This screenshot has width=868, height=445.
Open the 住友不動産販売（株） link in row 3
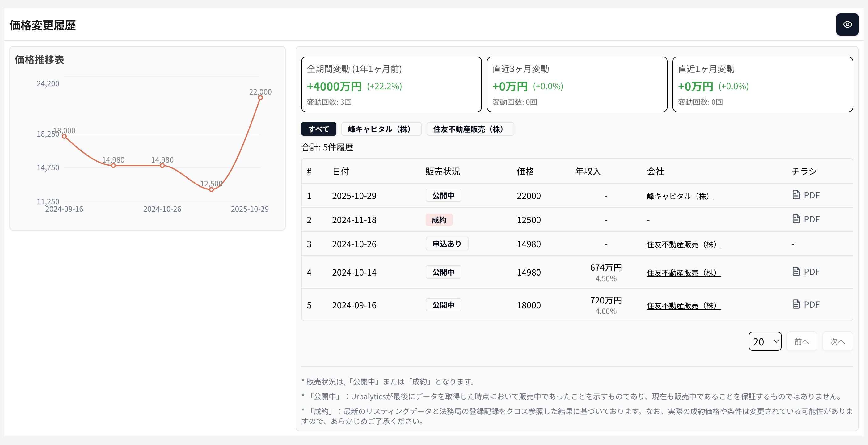[x=683, y=244]
